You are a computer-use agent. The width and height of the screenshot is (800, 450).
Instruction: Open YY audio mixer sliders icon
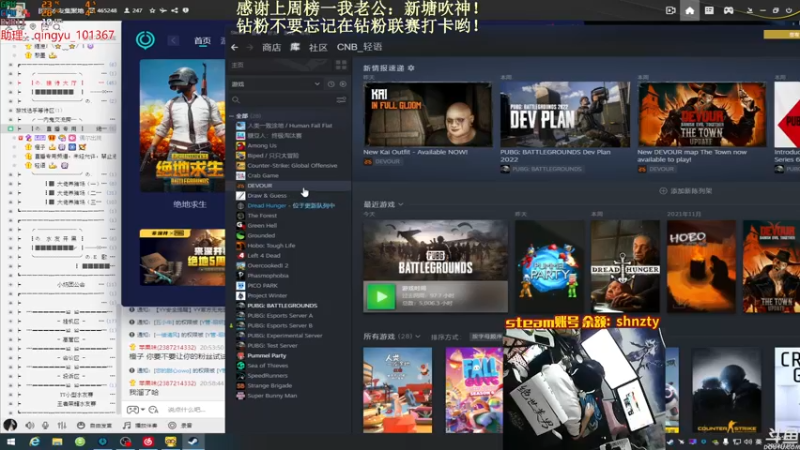coord(62,425)
